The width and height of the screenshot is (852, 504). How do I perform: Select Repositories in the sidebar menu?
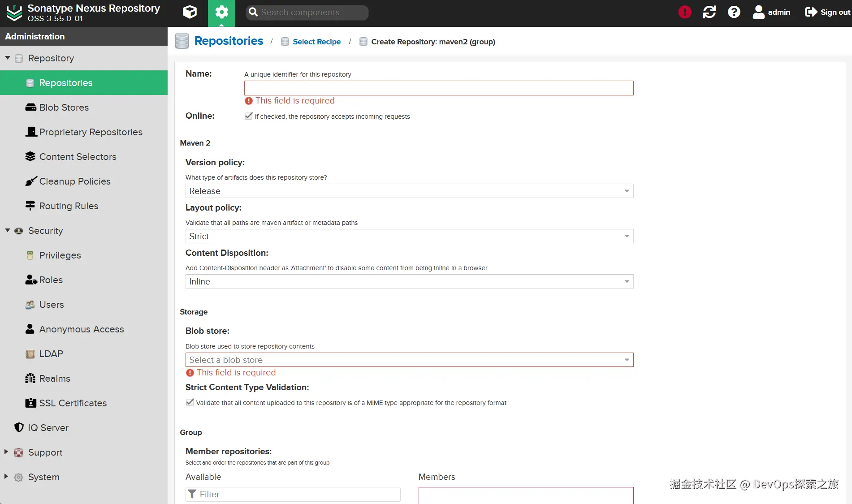click(84, 82)
